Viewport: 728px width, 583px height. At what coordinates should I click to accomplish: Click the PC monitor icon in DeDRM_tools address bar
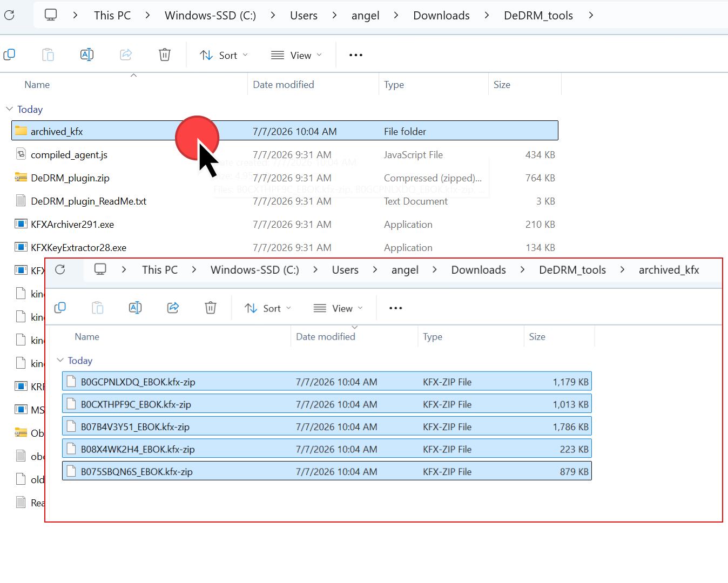(x=51, y=15)
